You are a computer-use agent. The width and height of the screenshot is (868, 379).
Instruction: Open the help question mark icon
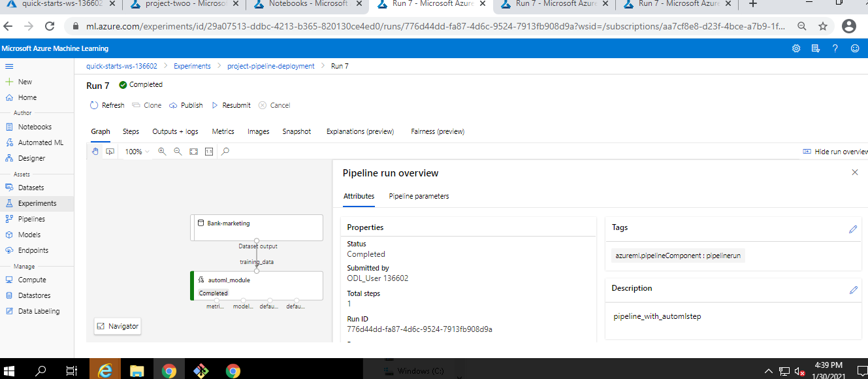pyautogui.click(x=835, y=48)
